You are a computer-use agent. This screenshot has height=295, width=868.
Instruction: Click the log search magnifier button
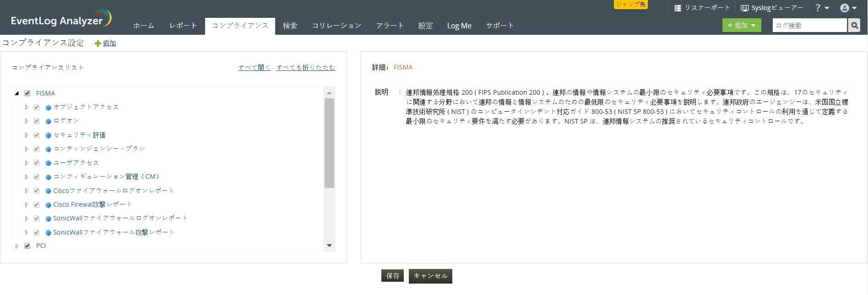point(854,26)
